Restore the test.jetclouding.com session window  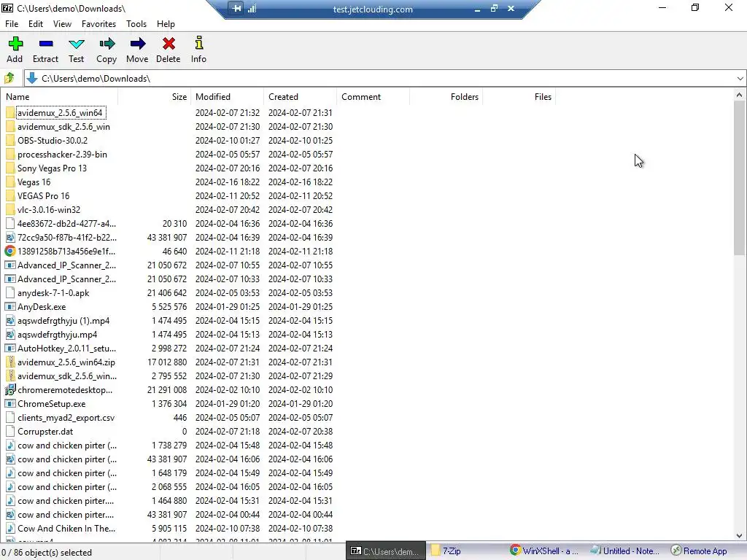(x=494, y=8)
